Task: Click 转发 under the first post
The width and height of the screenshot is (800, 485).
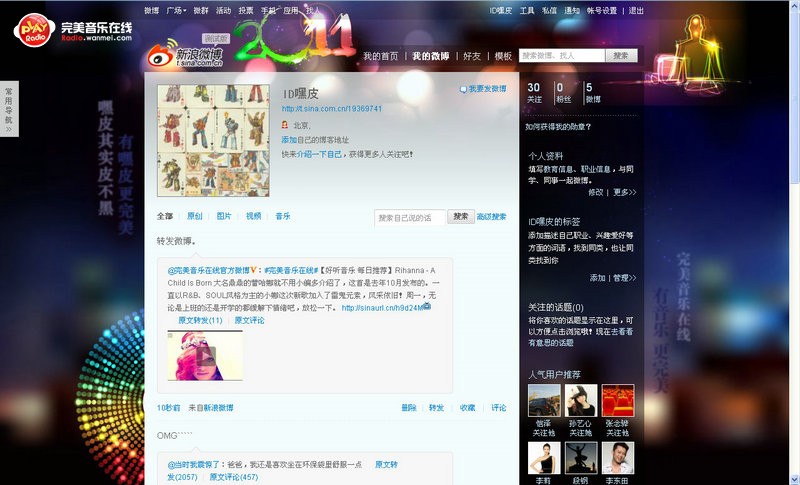Action: (x=436, y=408)
